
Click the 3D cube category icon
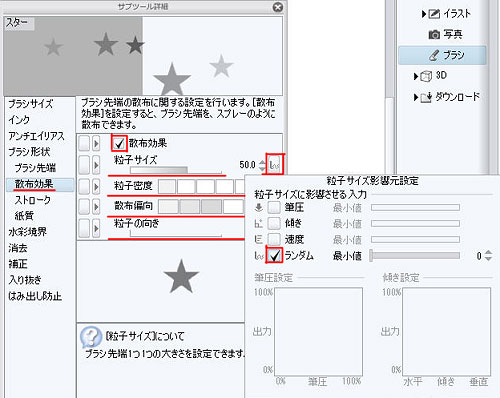coord(426,76)
